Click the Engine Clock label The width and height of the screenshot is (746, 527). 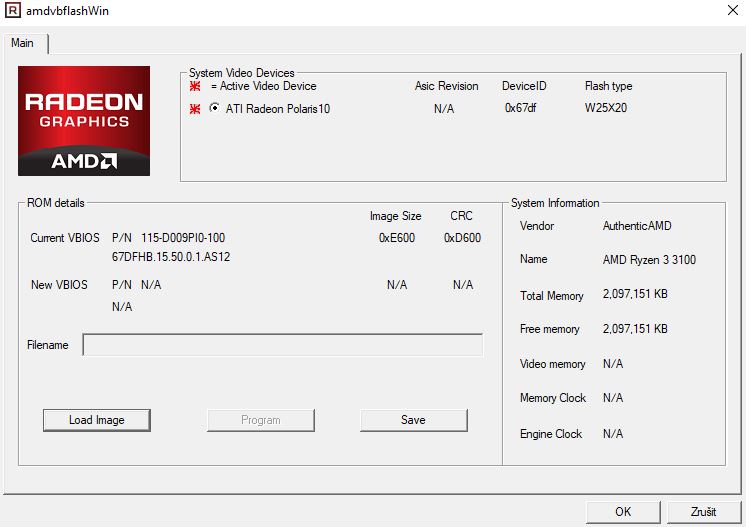point(551,434)
